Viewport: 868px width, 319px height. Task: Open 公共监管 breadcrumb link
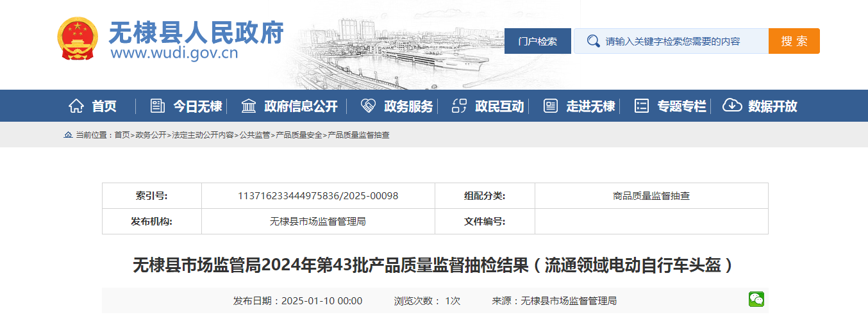(x=255, y=135)
